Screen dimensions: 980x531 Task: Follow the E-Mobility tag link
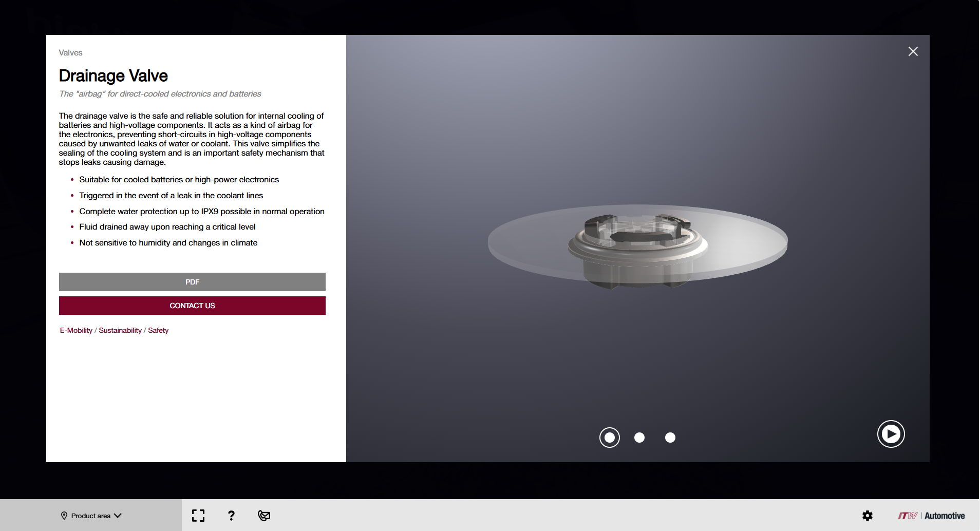76,330
